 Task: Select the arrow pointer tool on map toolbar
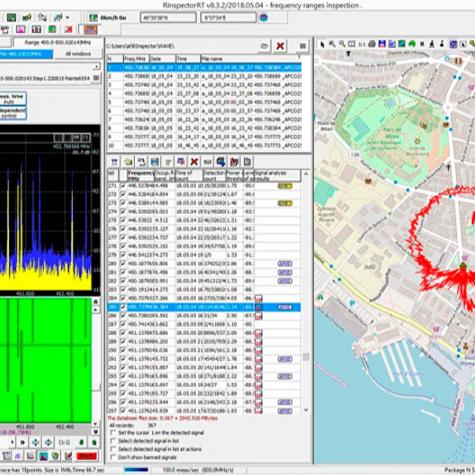(x=322, y=44)
